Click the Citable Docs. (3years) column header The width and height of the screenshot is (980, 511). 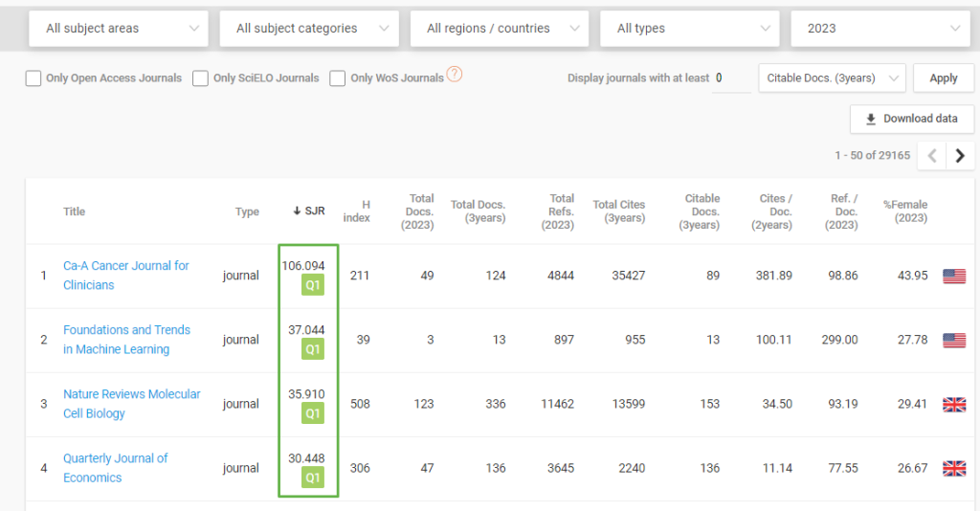[700, 211]
